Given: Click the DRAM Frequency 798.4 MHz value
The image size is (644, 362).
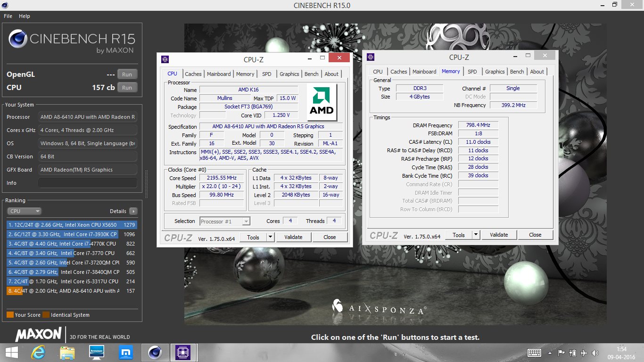Looking at the screenshot, I should pos(478,125).
